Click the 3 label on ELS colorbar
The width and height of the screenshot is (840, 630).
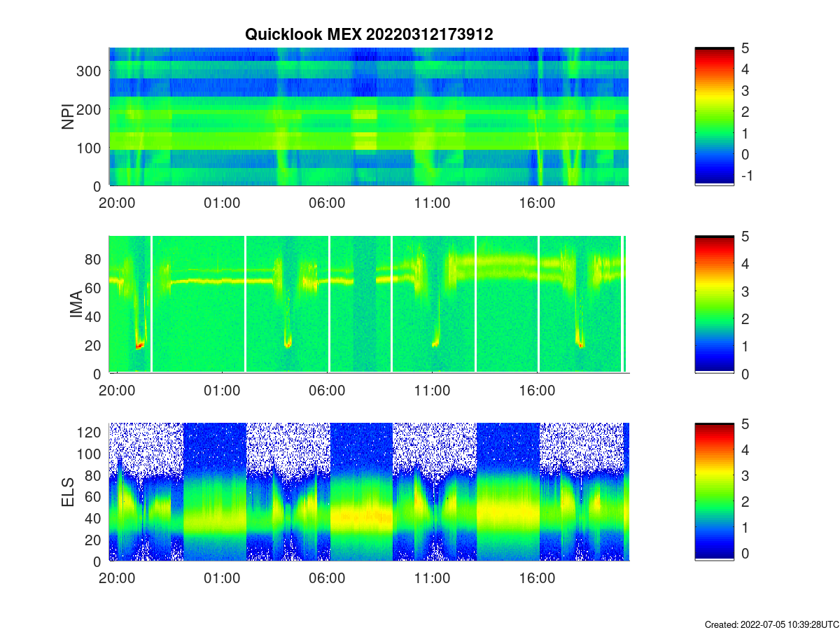click(745, 476)
